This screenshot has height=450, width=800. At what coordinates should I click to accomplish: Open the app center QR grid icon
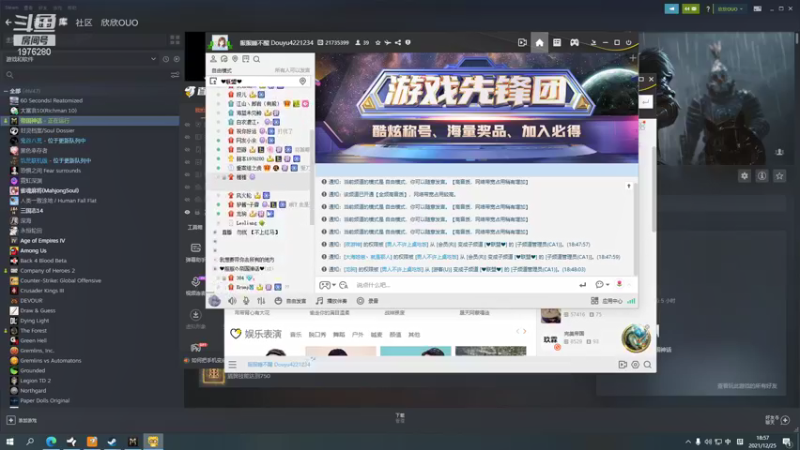594,301
